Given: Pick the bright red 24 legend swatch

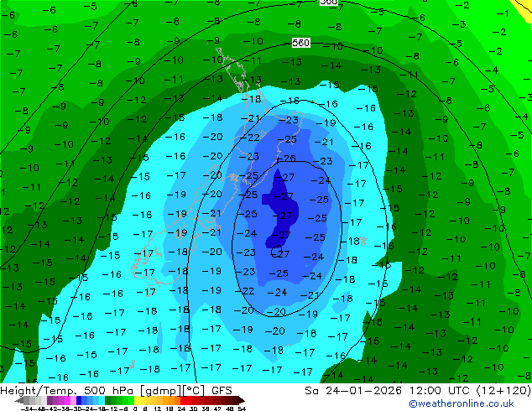Looking at the screenshot, I should tap(183, 401).
